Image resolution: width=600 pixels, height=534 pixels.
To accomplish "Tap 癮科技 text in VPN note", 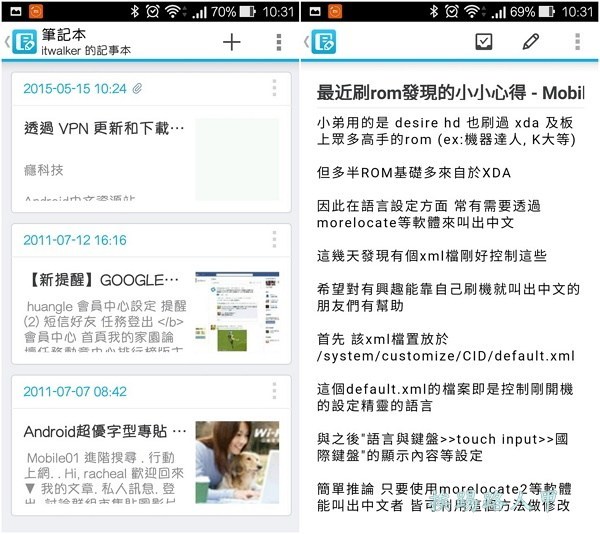I will tap(44, 170).
